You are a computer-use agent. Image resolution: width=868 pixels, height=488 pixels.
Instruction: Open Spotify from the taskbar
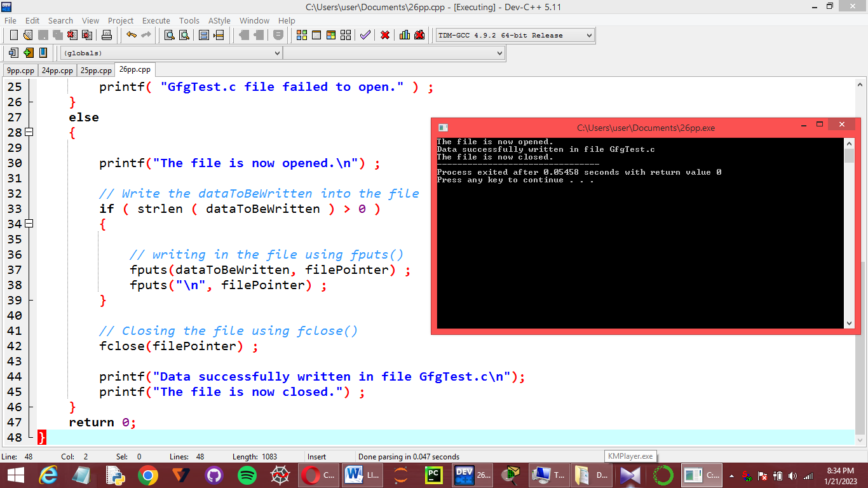(x=247, y=475)
